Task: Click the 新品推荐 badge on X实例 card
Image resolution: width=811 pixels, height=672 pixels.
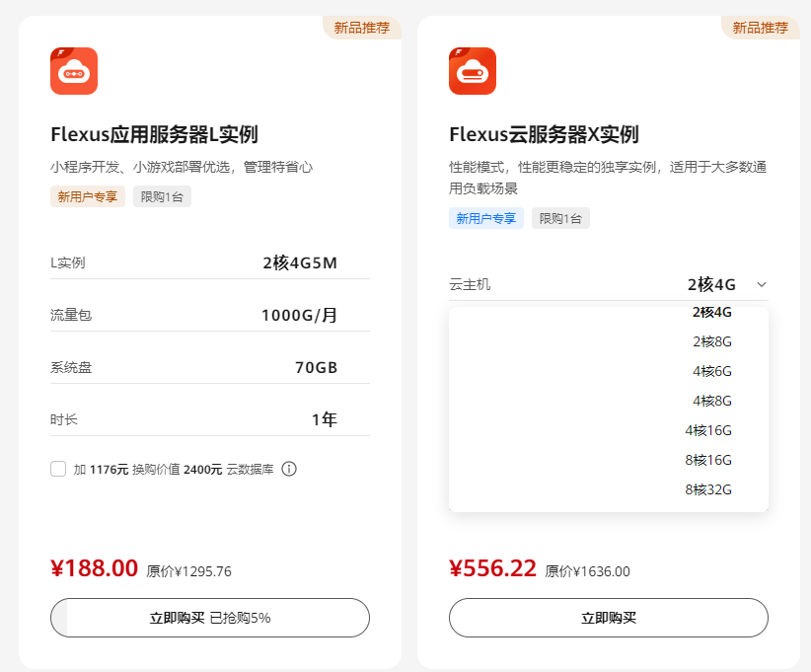Action: tap(761, 28)
